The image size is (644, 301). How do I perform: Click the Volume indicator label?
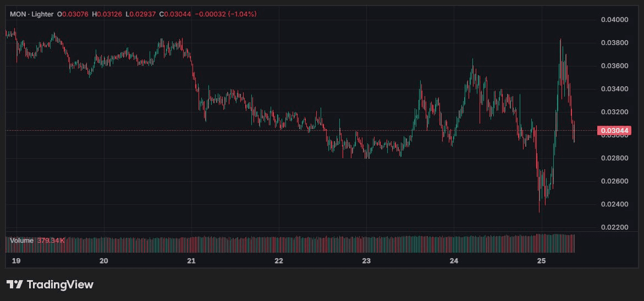click(x=21, y=241)
